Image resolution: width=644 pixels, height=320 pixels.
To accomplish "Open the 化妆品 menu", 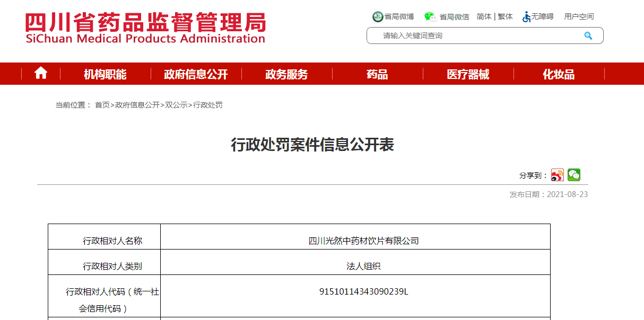I will click(x=559, y=74).
